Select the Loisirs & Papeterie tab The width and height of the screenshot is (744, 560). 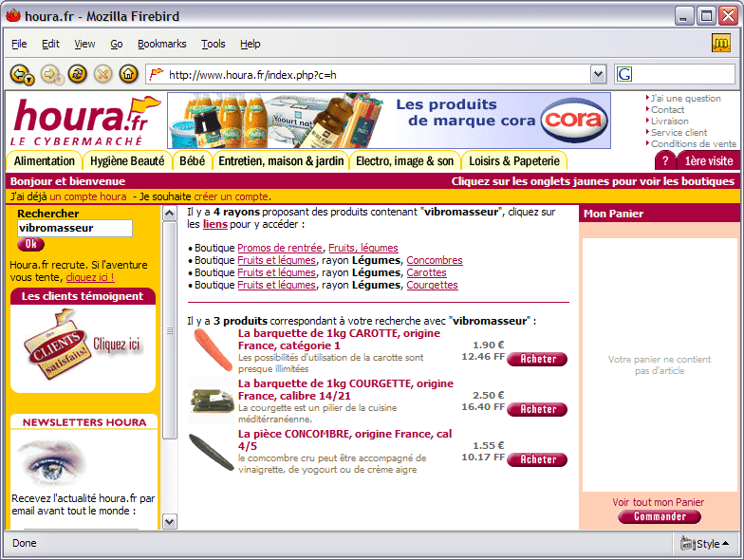(514, 161)
